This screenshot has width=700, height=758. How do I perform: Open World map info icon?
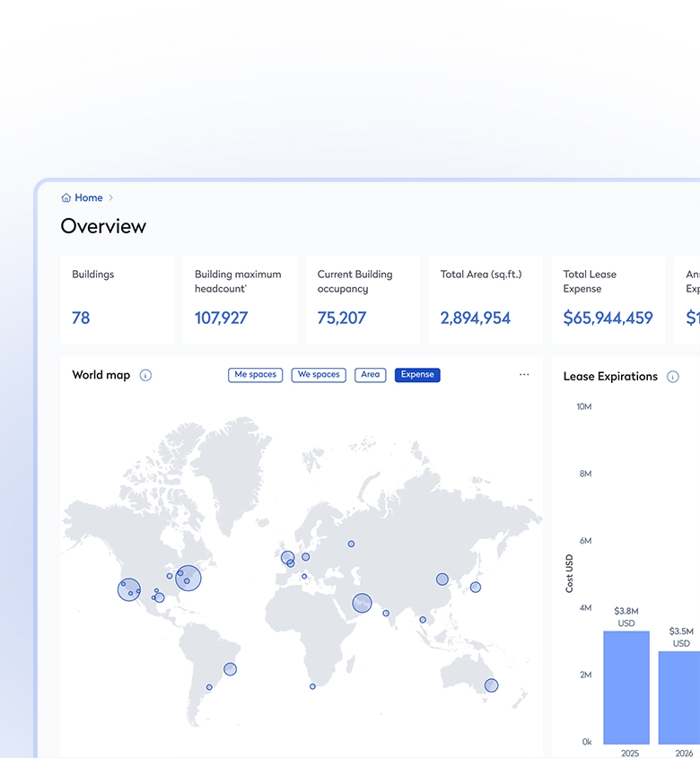(x=145, y=376)
